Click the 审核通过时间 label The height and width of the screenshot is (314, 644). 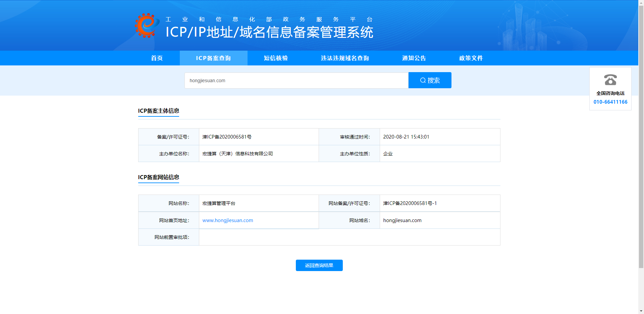pos(355,137)
